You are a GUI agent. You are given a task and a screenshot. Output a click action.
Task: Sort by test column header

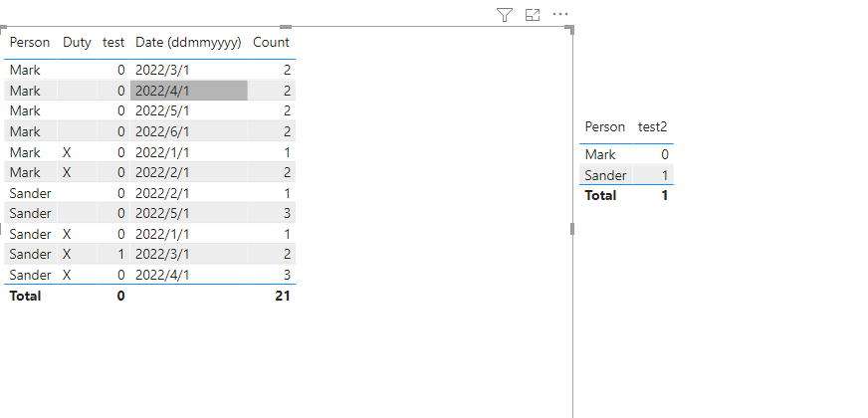[x=113, y=43]
